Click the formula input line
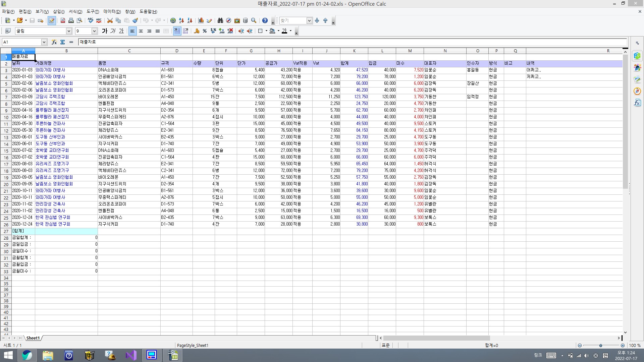 pos(352,42)
